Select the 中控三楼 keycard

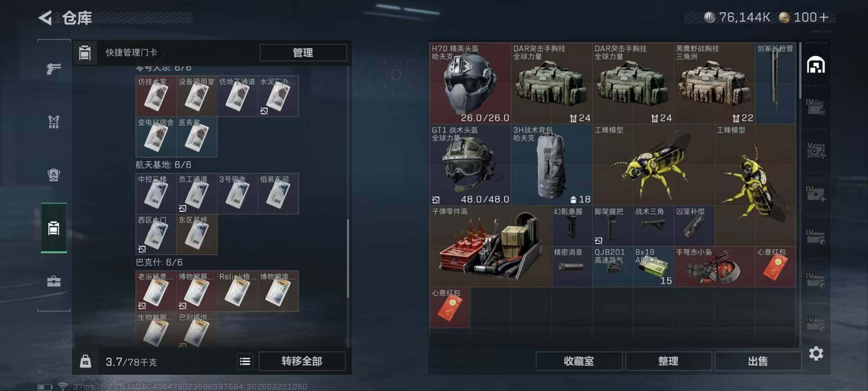tap(156, 194)
